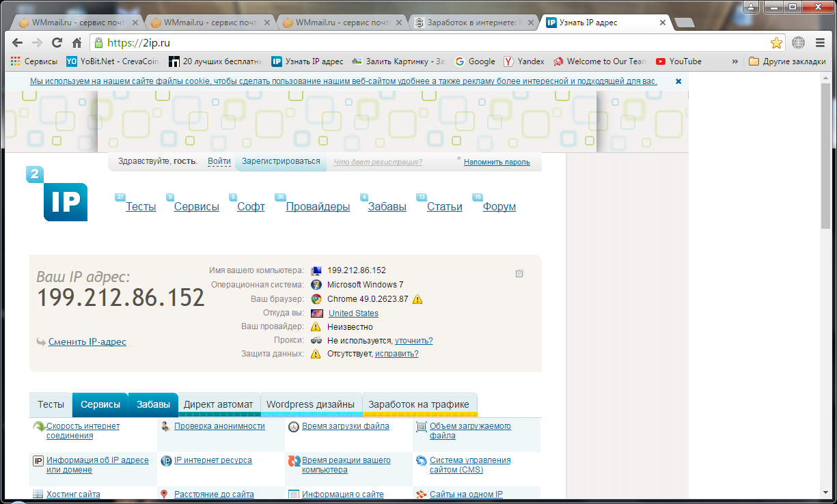Open the YouTube bookmark
The height and width of the screenshot is (504, 837).
coord(678,61)
